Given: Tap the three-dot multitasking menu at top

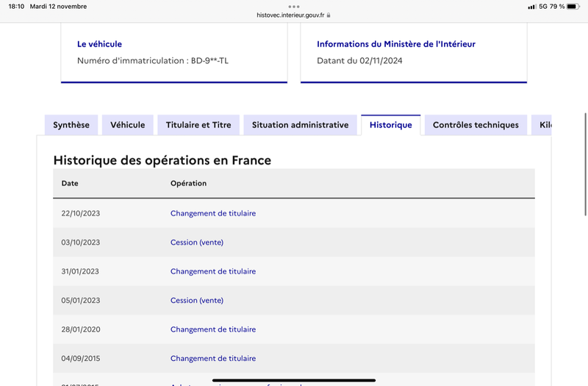Looking at the screenshot, I should pyautogui.click(x=294, y=7).
